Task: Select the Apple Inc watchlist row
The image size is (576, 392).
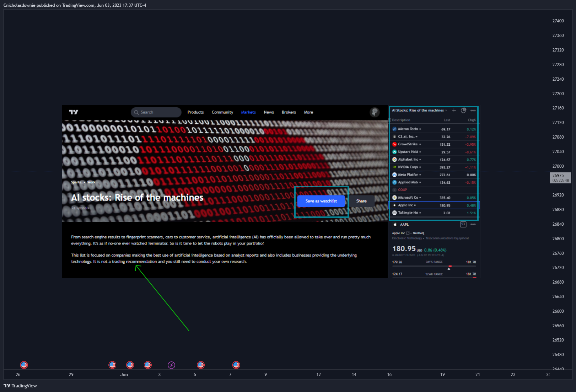Action: click(x=434, y=205)
